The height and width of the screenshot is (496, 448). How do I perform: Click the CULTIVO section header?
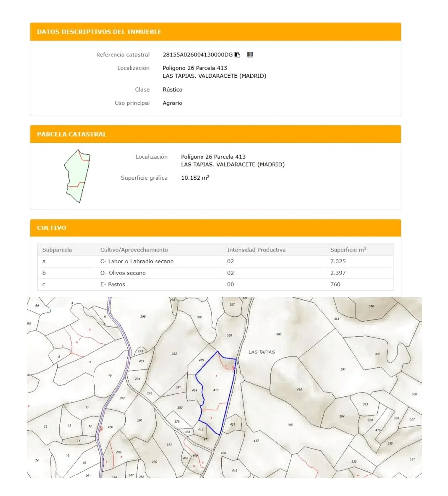pyautogui.click(x=52, y=228)
